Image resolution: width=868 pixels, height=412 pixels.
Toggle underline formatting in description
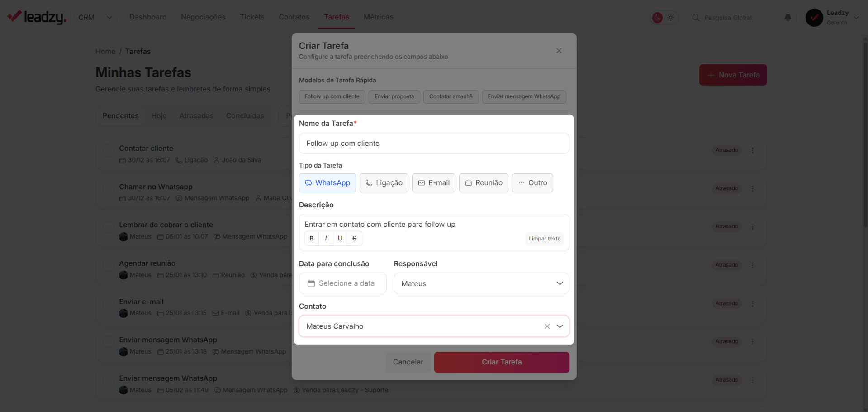pos(340,238)
